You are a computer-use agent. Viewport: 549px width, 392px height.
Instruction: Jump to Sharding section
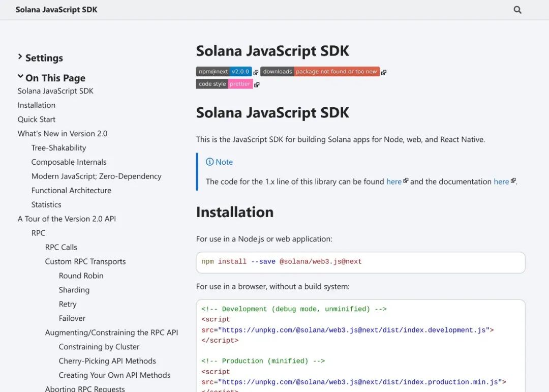coord(74,290)
